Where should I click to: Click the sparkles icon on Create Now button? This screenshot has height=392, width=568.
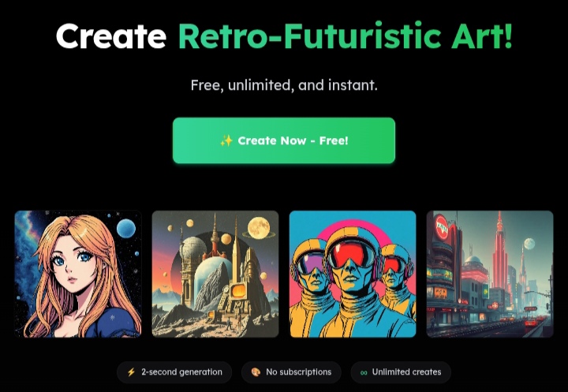226,140
